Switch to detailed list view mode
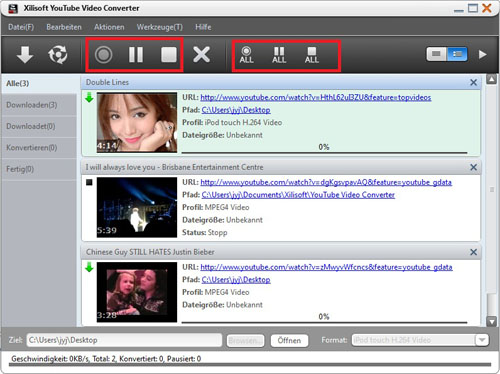This screenshot has height=374, width=500. [x=457, y=54]
